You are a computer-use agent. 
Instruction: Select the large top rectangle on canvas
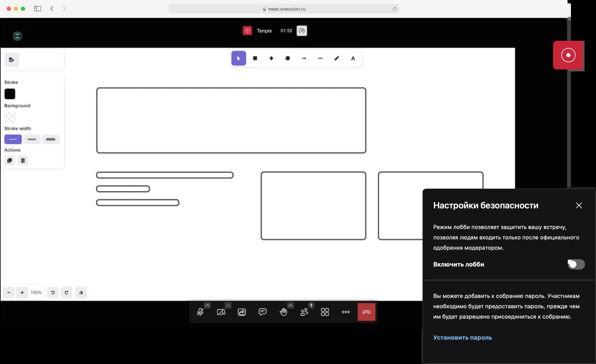click(231, 120)
